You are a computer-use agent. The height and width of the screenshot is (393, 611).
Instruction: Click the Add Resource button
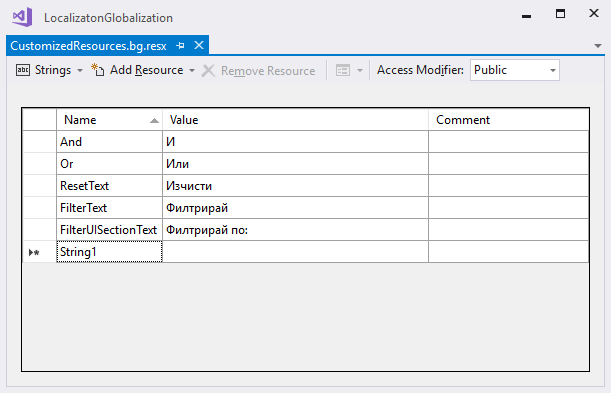[x=138, y=70]
